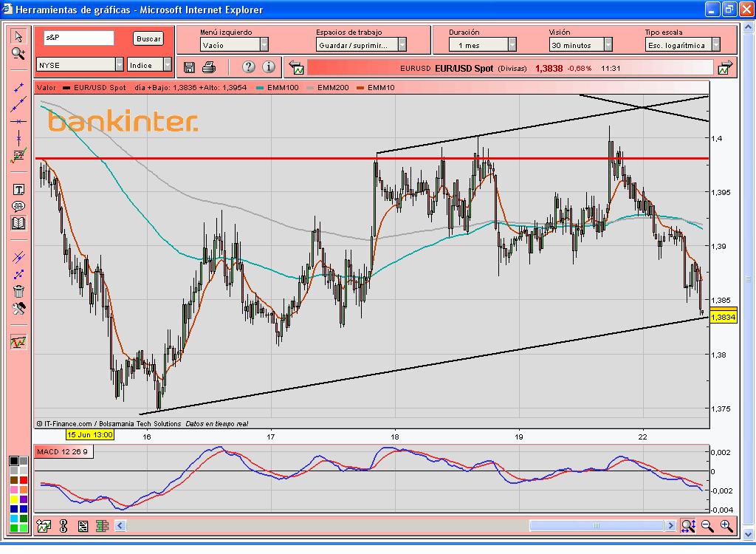Viewport: 756px width, 554px height.
Task: Click the EUR/USD Spot legend label
Action: click(100, 87)
